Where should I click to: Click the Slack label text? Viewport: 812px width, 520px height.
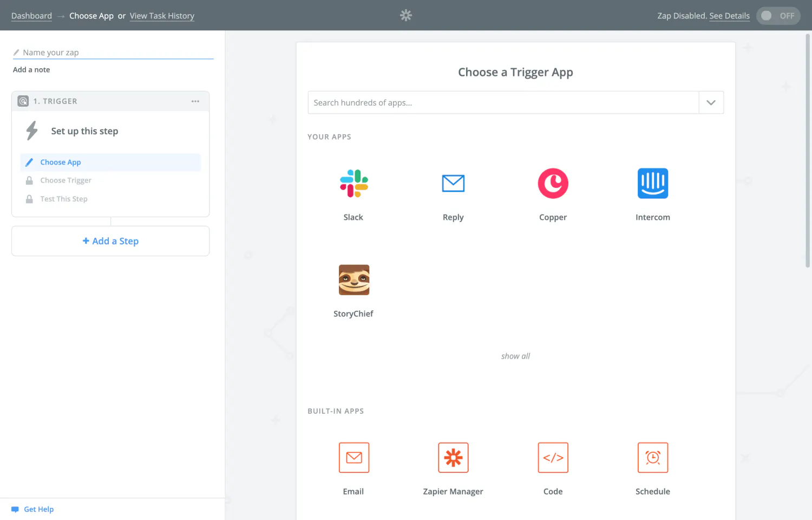[x=353, y=217]
